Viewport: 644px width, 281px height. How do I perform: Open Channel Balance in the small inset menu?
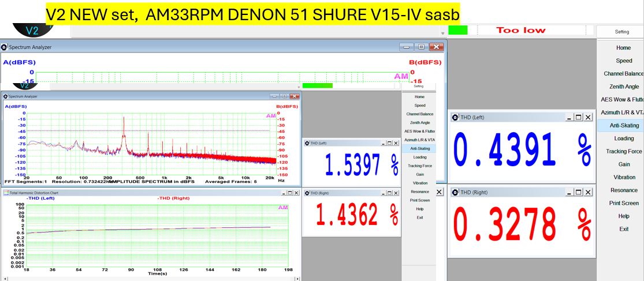(x=419, y=114)
